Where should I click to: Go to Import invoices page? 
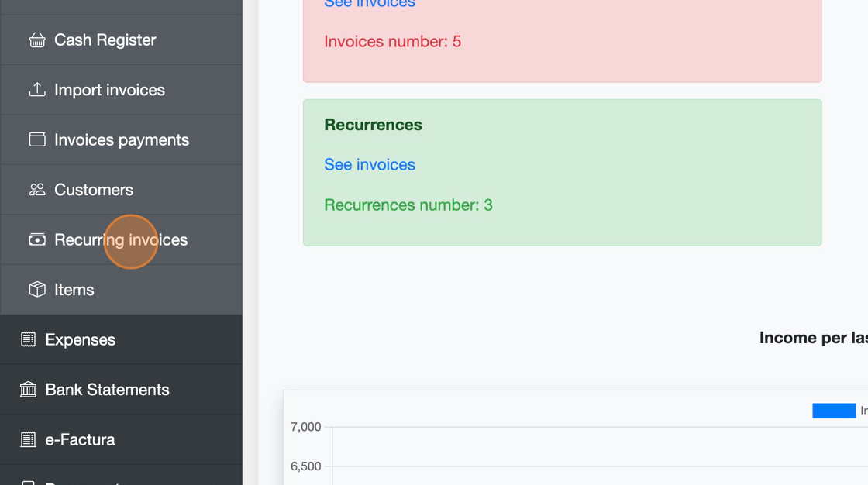click(x=109, y=90)
